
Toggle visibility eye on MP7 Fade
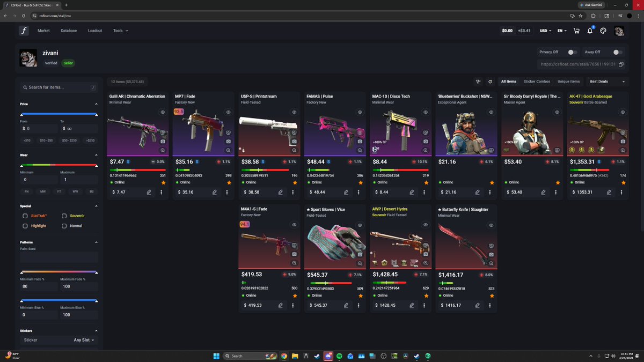[228, 112]
